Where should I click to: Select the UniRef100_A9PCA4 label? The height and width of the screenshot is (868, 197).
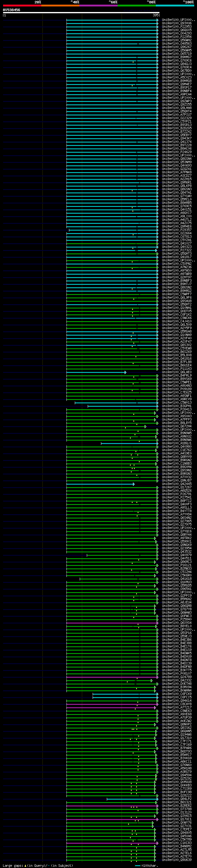(x=177, y=94)
